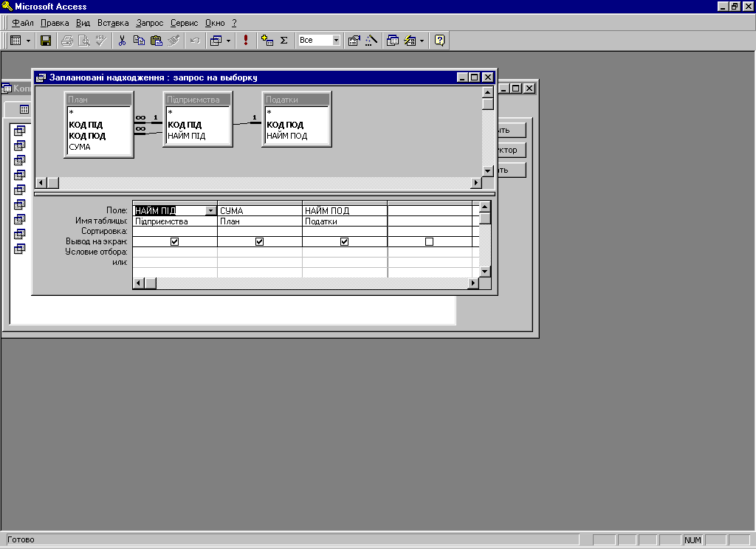This screenshot has height=549, width=756.
Task: Open the Запрос menu
Action: coord(149,23)
